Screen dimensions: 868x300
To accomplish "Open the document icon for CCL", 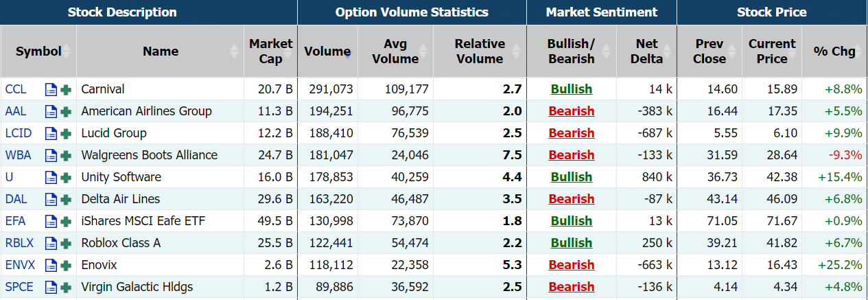I will click(x=51, y=89).
